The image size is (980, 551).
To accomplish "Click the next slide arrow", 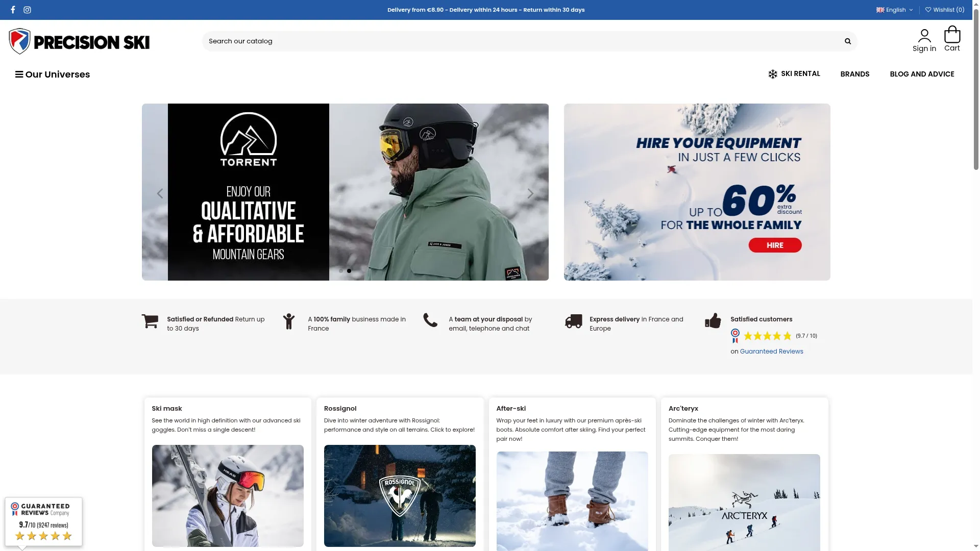I will tap(530, 193).
